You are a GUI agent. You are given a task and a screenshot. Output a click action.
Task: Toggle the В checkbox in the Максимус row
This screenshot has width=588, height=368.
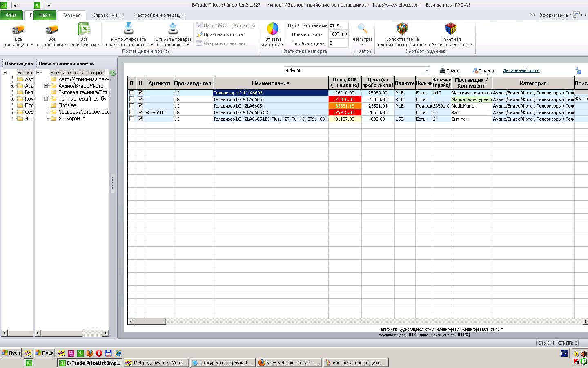pyautogui.click(x=131, y=93)
